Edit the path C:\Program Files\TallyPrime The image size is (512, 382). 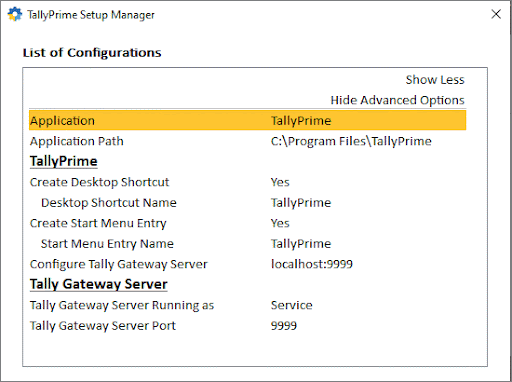pos(351,141)
